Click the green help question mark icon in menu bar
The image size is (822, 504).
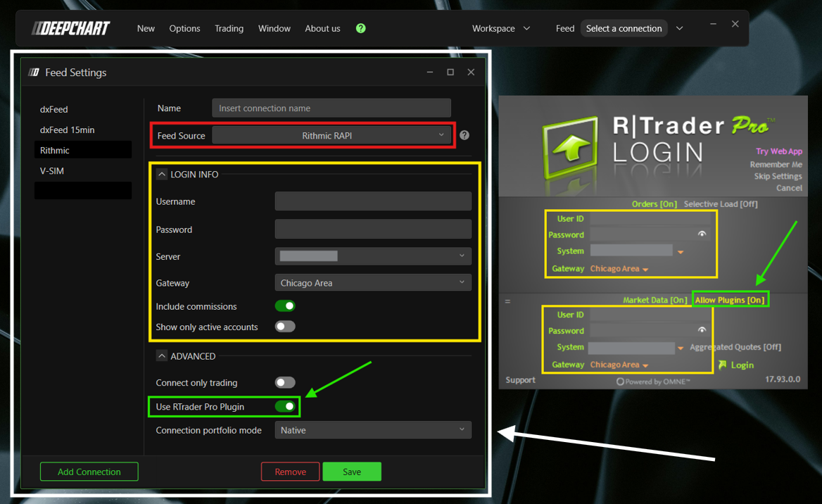click(360, 28)
